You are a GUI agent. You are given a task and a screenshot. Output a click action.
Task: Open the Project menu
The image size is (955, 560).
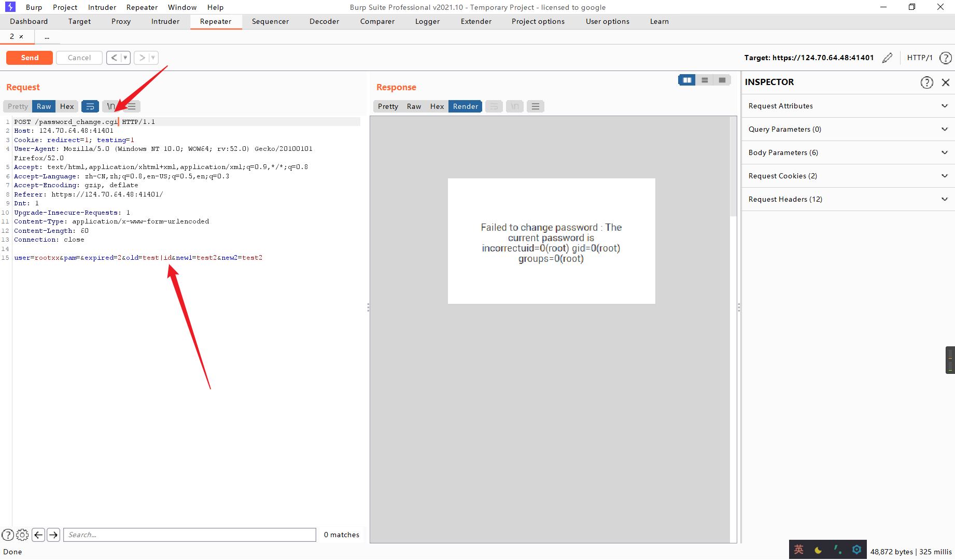pos(65,7)
